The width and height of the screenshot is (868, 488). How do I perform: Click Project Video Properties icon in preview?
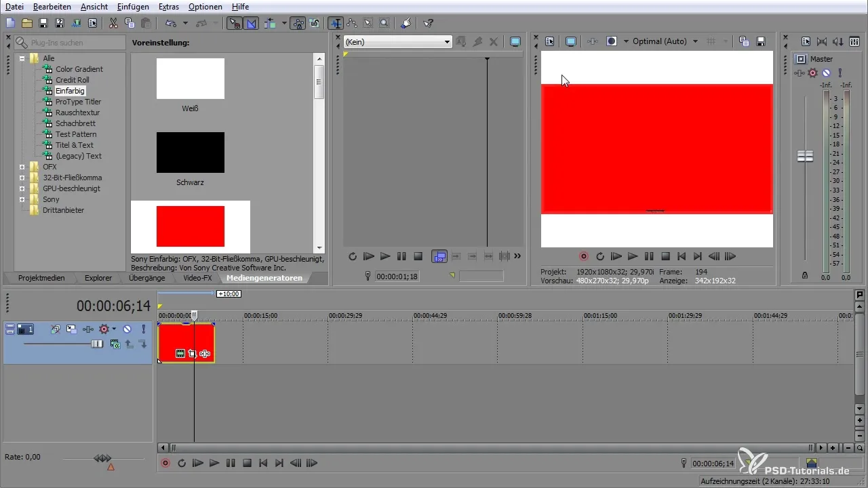point(550,41)
